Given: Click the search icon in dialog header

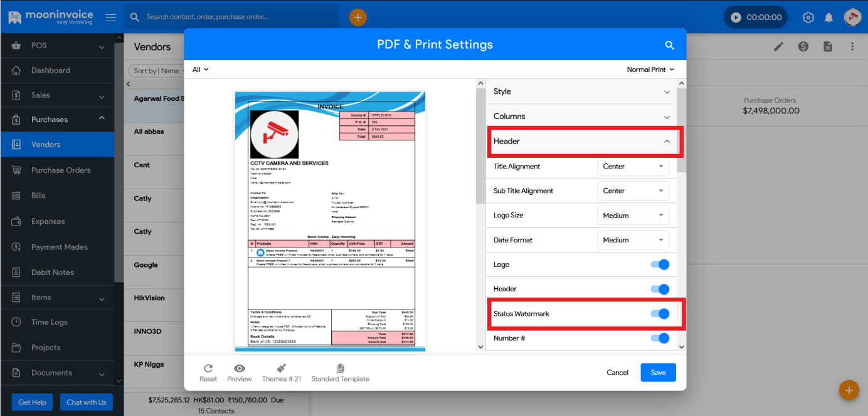Looking at the screenshot, I should [x=669, y=45].
